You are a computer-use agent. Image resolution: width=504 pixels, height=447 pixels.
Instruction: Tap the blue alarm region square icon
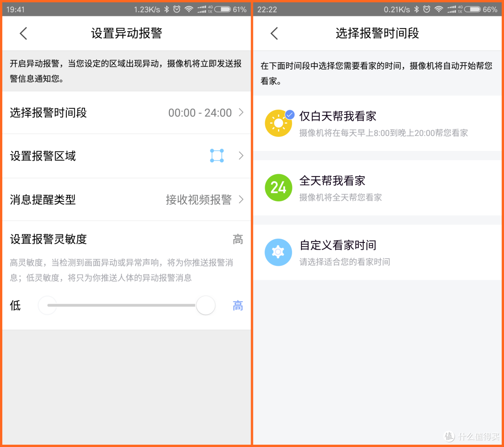point(217,156)
